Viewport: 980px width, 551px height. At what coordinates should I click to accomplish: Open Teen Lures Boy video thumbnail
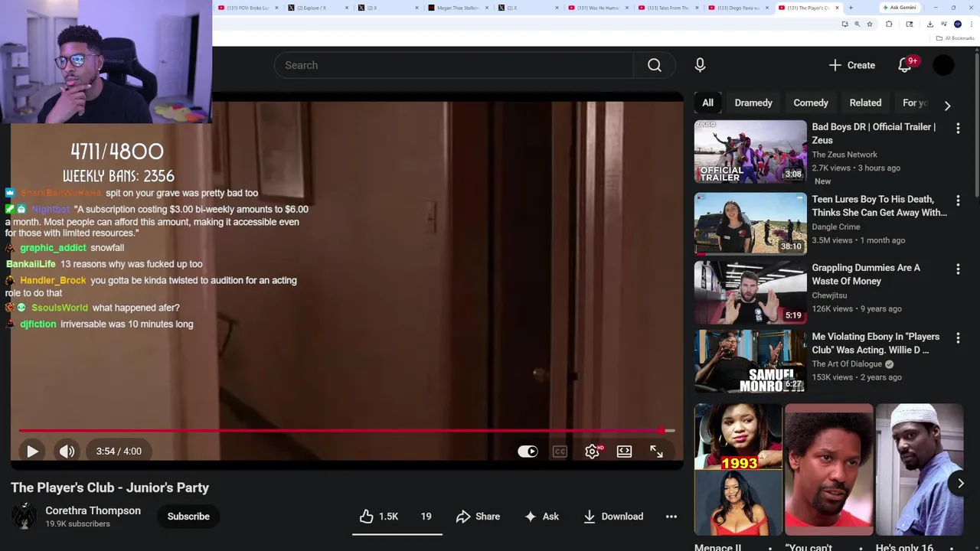point(750,223)
